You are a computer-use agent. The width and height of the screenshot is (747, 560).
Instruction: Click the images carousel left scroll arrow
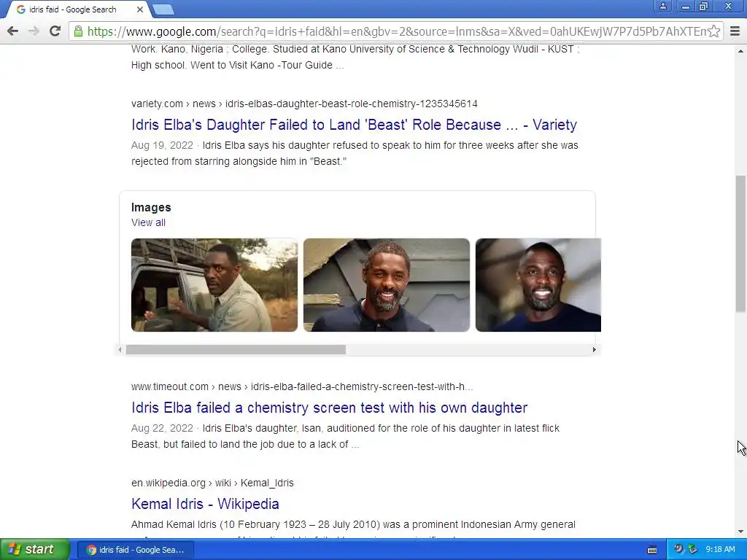(x=120, y=349)
